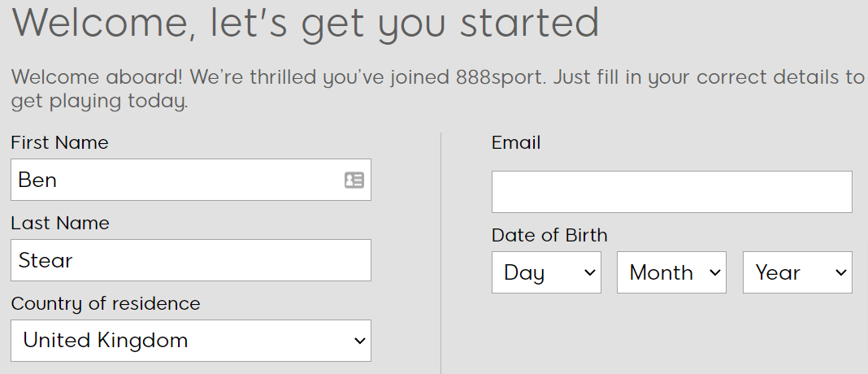Viewport: 868px width, 374px height.
Task: Click the chevron arrow beside Year
Action: 841,272
